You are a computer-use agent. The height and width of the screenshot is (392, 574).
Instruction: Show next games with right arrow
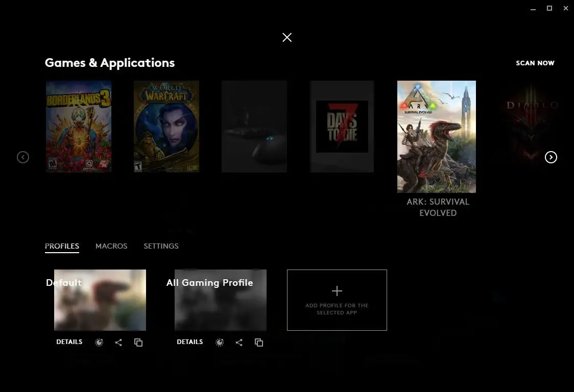tap(551, 157)
